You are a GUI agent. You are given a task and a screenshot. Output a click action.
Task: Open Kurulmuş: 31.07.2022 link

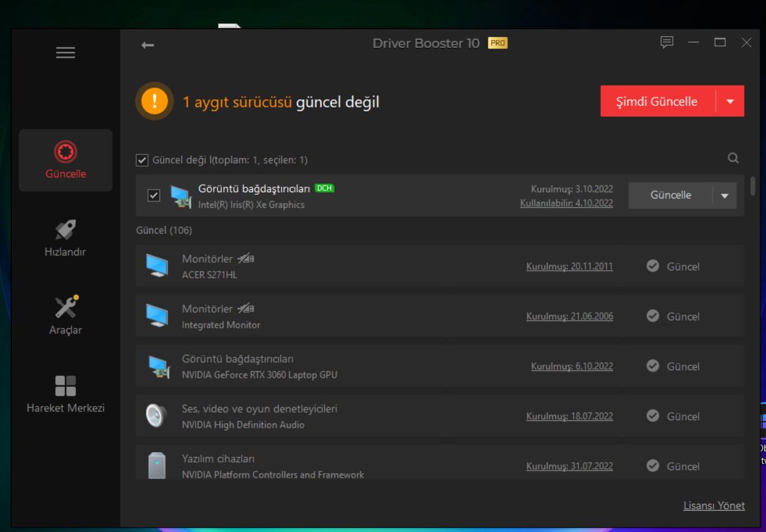[x=570, y=466]
